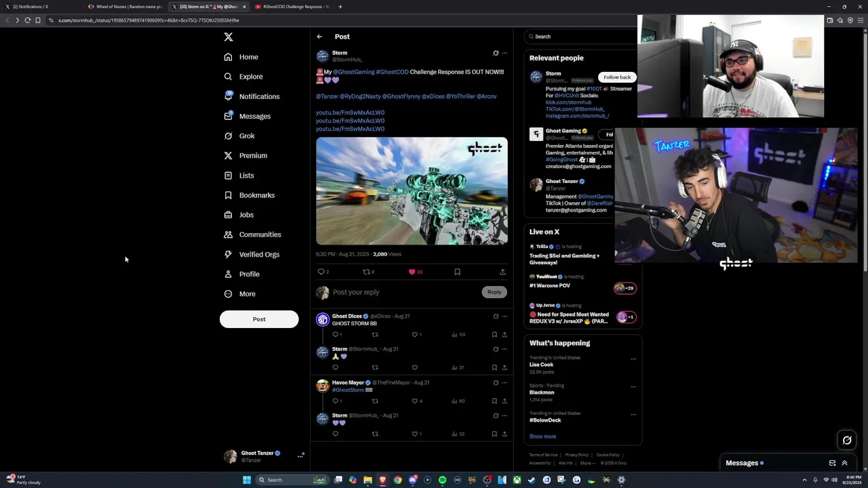Click the #GhostStorm hashtag in reply
This screenshot has width=868, height=488.
coord(348,390)
